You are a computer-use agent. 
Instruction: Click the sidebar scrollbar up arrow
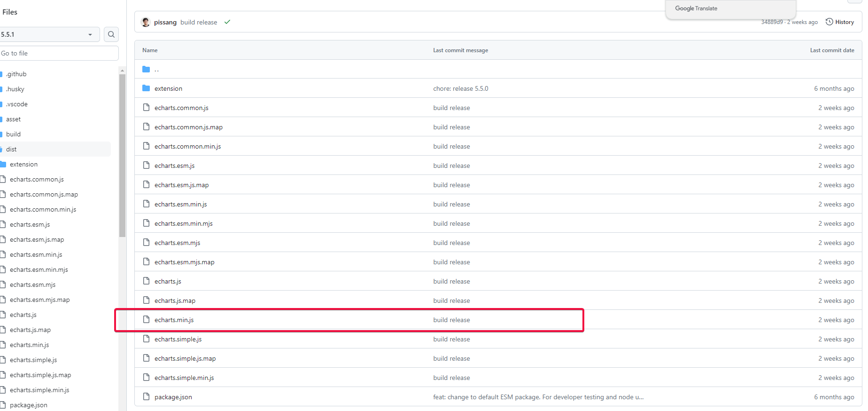[x=123, y=71]
